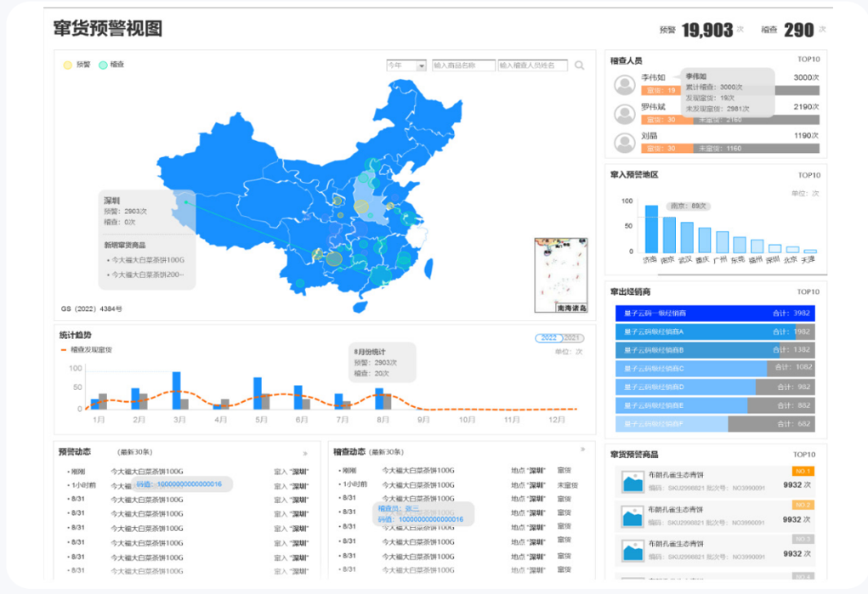Click the 济南 bar in region chart

(651, 229)
